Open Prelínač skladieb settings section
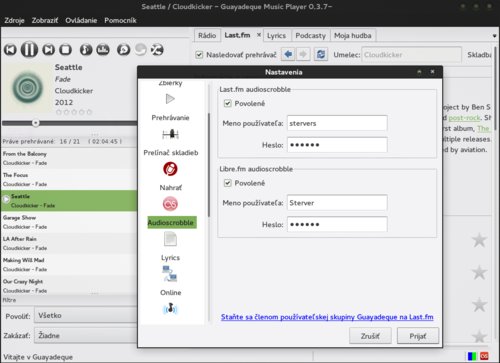The width and height of the screenshot is (500, 363). [171, 143]
